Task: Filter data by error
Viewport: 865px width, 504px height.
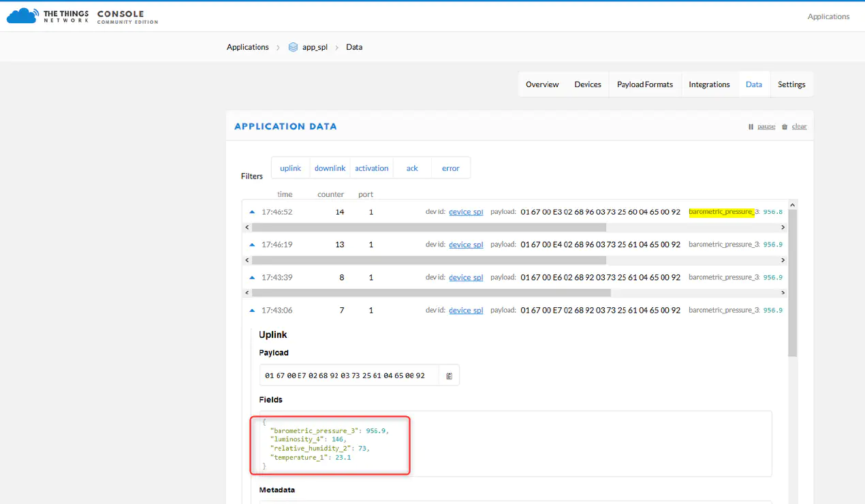Action: pos(451,168)
